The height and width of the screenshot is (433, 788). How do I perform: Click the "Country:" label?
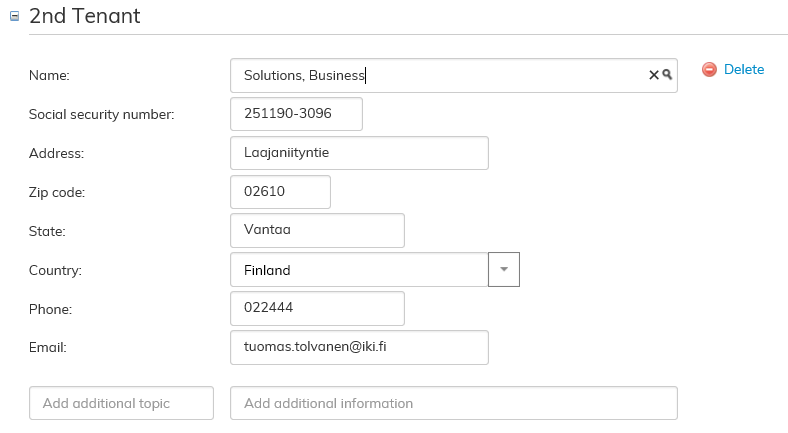(x=56, y=270)
